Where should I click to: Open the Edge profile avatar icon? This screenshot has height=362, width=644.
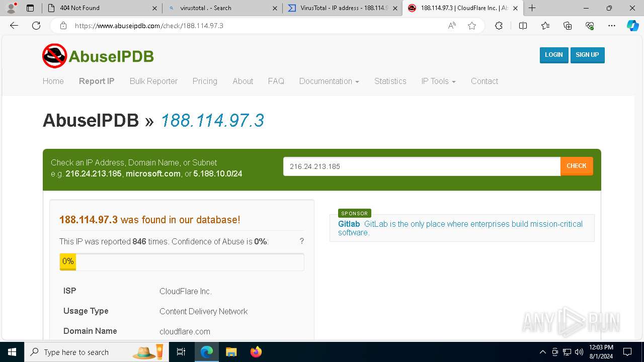(11, 8)
